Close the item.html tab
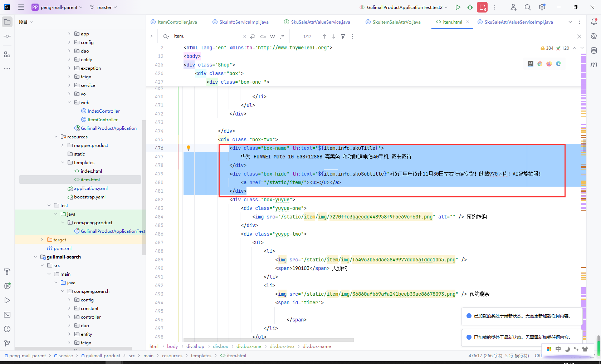 (x=468, y=22)
